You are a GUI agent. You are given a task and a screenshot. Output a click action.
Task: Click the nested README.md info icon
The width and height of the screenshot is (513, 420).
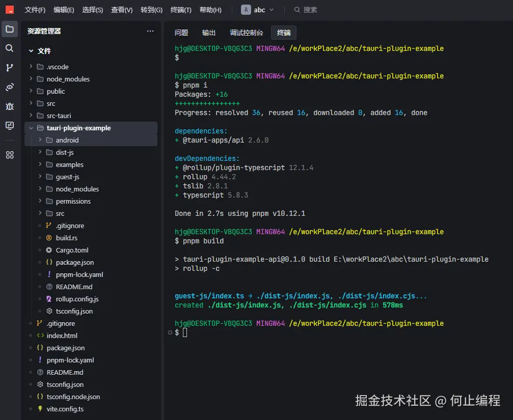pos(49,287)
